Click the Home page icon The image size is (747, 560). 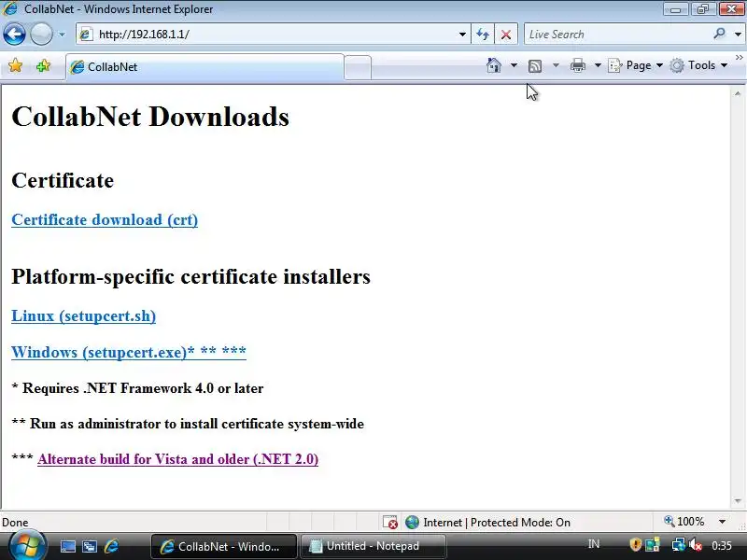pyautogui.click(x=494, y=65)
